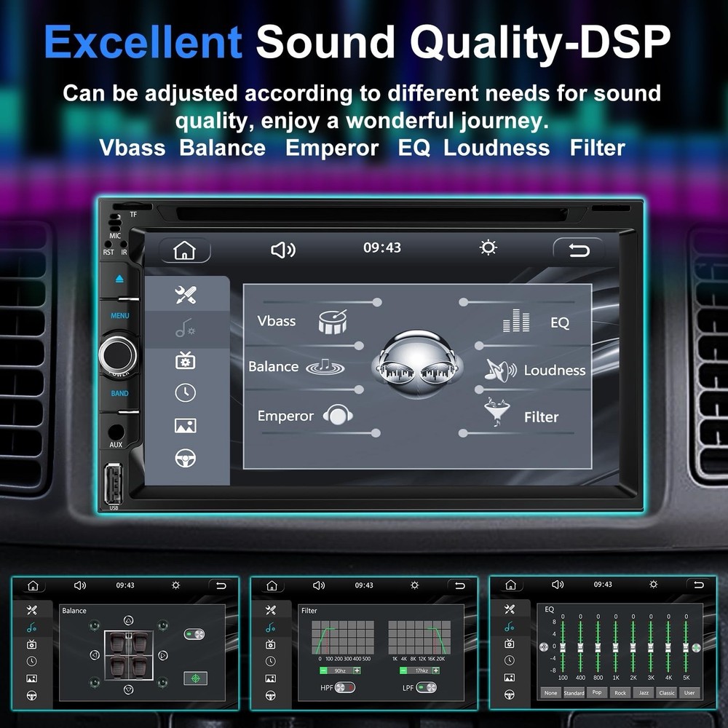Disable the LPF toggle on the Filter screen

[x=426, y=687]
